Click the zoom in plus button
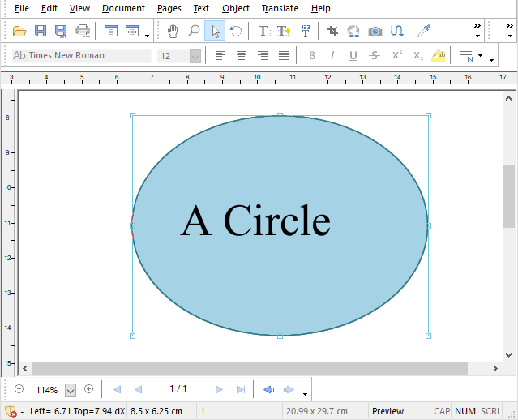The height and width of the screenshot is (420, 518). [89, 389]
